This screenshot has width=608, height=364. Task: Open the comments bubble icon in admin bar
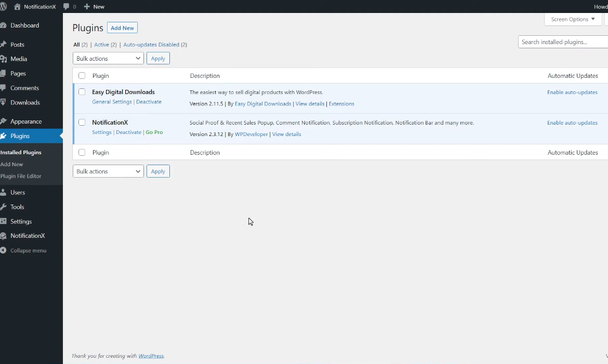point(67,7)
